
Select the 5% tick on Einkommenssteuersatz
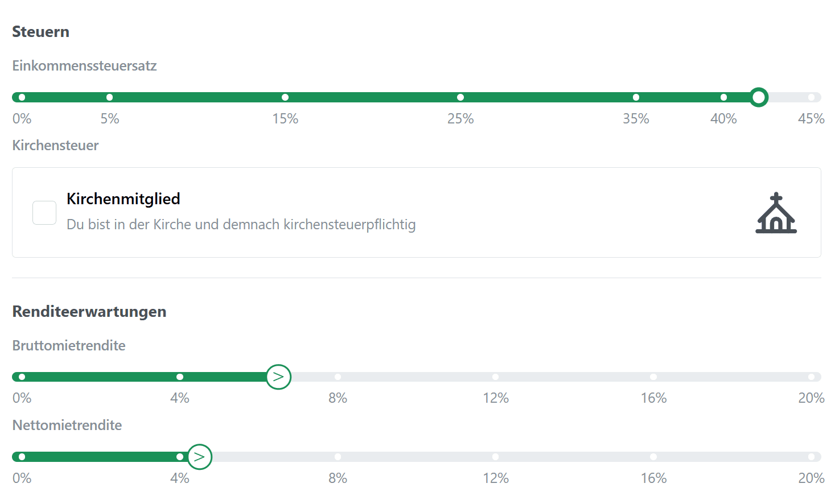109,97
